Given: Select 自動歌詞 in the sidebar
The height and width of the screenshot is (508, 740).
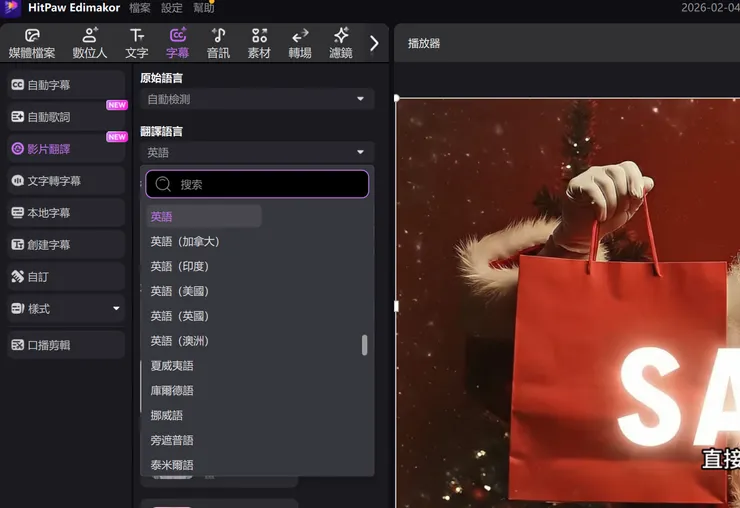Looking at the screenshot, I should [66, 117].
